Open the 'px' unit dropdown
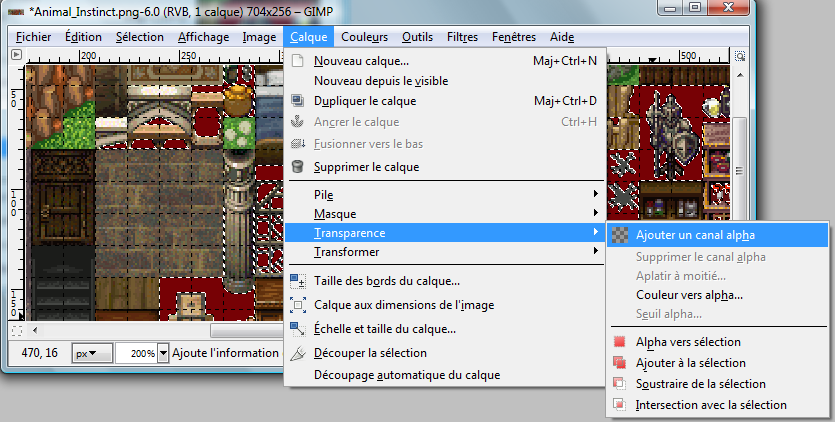The image size is (835, 422). pos(94,353)
